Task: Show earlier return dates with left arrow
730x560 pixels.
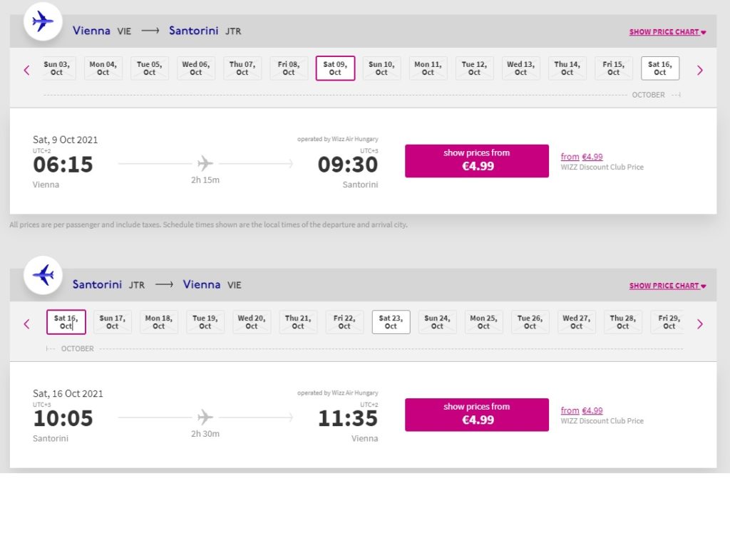Action: pyautogui.click(x=27, y=323)
